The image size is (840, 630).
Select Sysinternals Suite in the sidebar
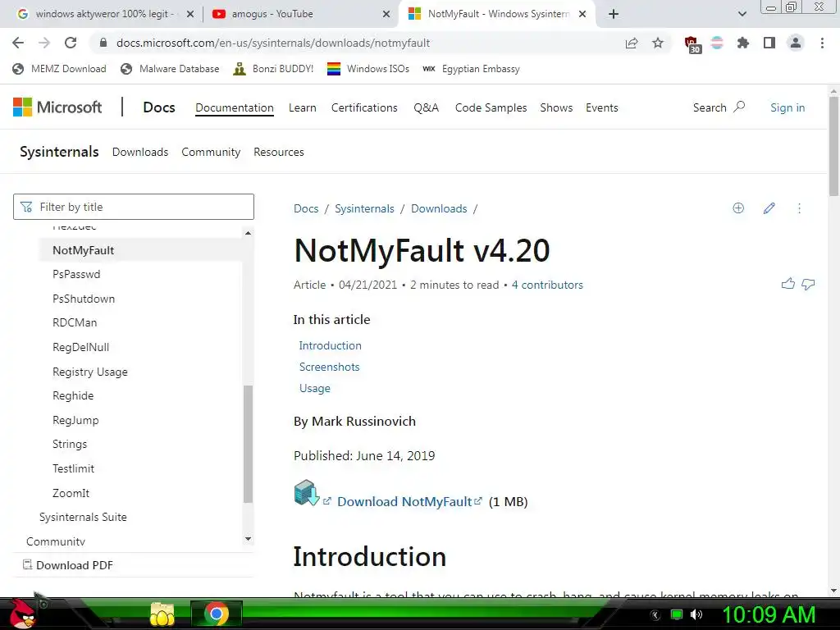click(x=83, y=517)
